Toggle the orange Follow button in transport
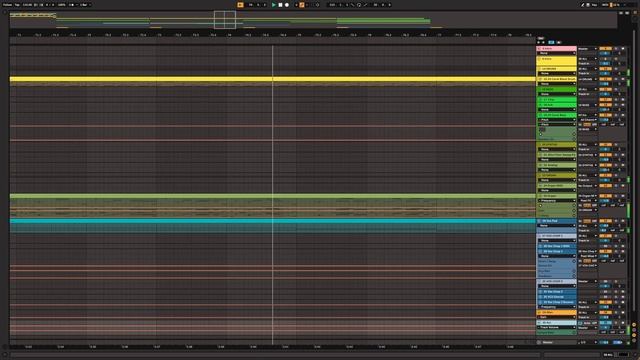640x360 pixels. pyautogui.click(x=240, y=5)
